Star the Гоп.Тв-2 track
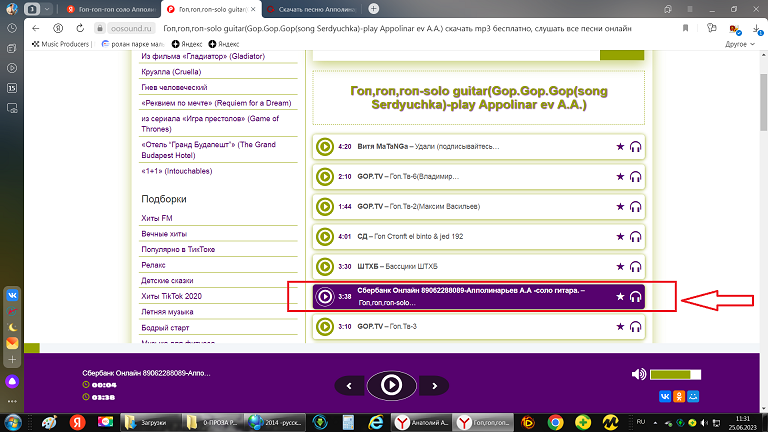 click(620, 207)
